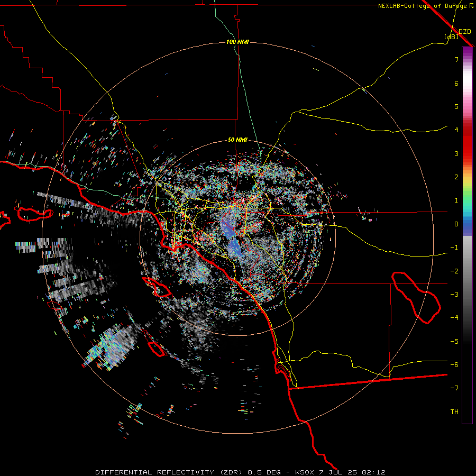Image resolution: width=476 pixels, height=476 pixels.
Task: Click the TH label on color scale
Action: point(454,412)
